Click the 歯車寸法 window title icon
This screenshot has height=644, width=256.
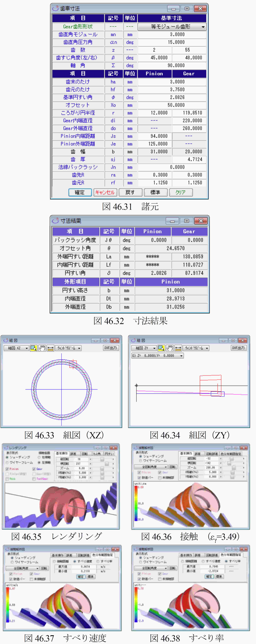coord(55,9)
